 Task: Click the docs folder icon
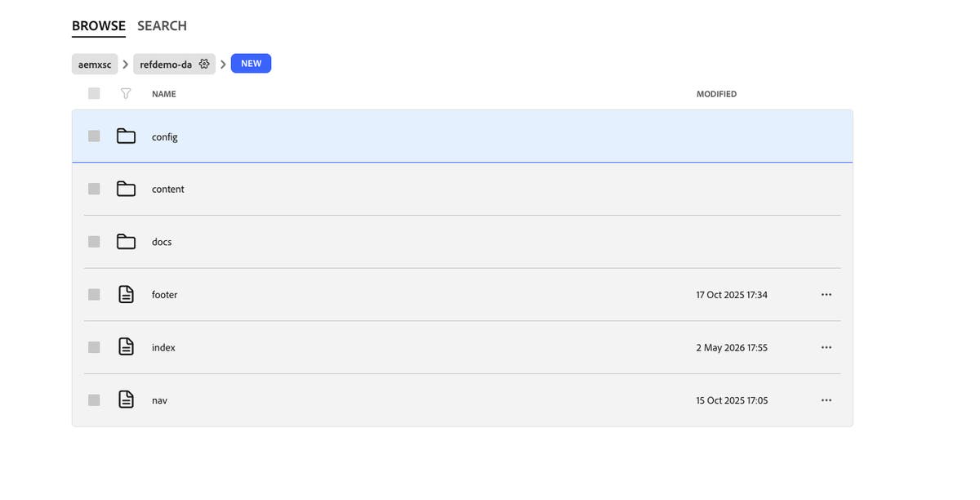126,241
